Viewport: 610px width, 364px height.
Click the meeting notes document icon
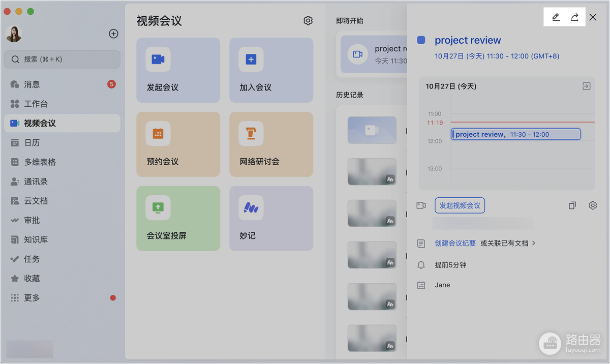(x=421, y=244)
